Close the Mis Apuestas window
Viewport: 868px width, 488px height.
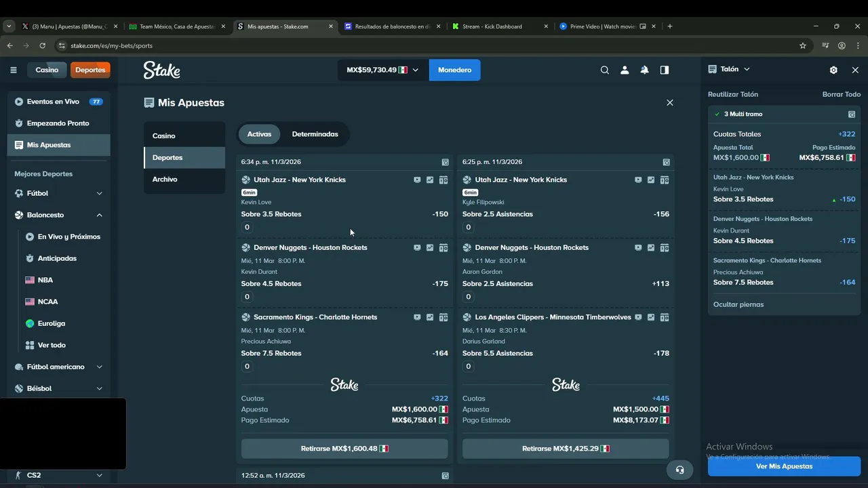tap(670, 102)
